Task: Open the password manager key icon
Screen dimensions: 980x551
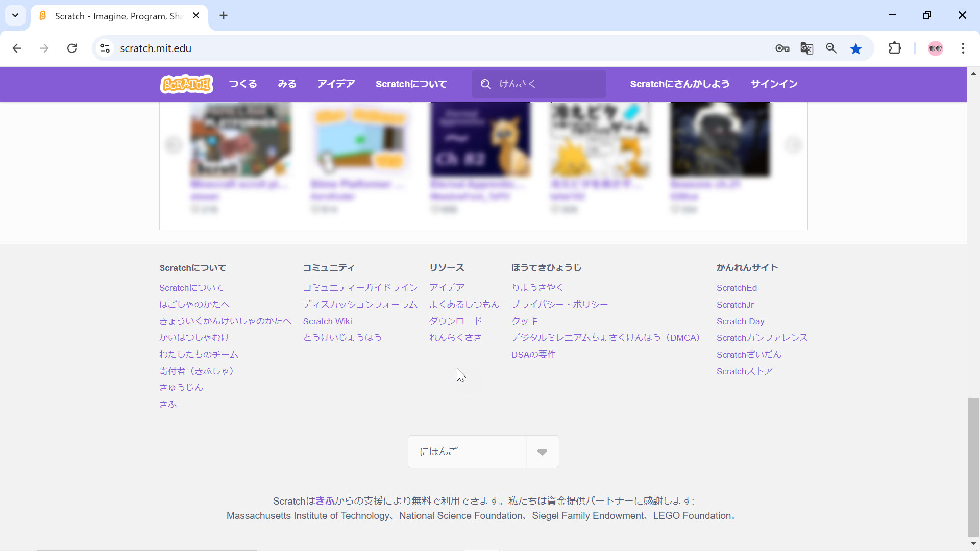Action: (x=782, y=48)
